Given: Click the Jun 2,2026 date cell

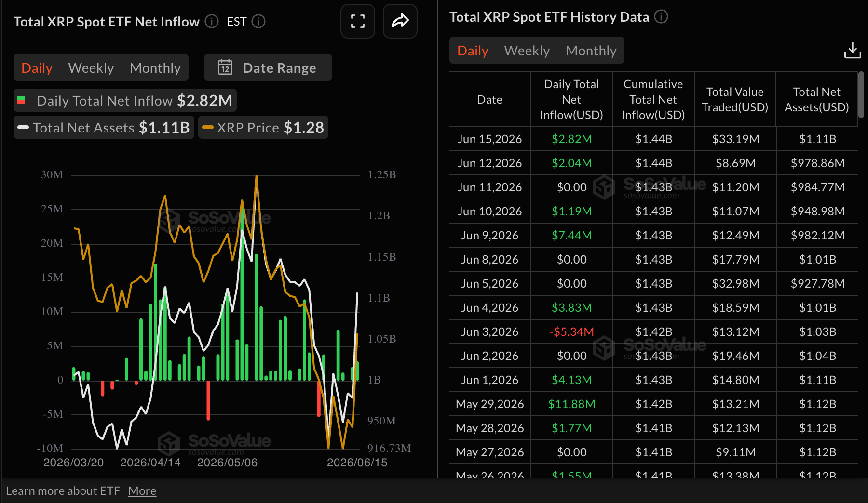Looking at the screenshot, I should (490, 356).
